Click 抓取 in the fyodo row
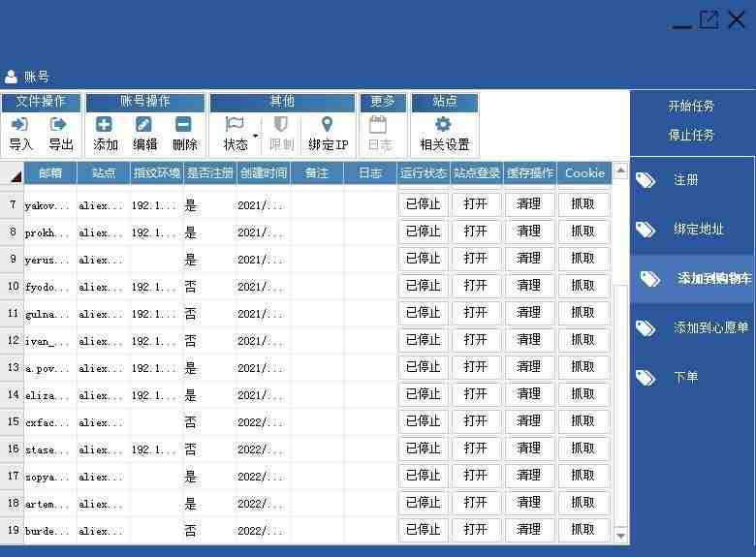The height and width of the screenshot is (557, 756). [583, 286]
